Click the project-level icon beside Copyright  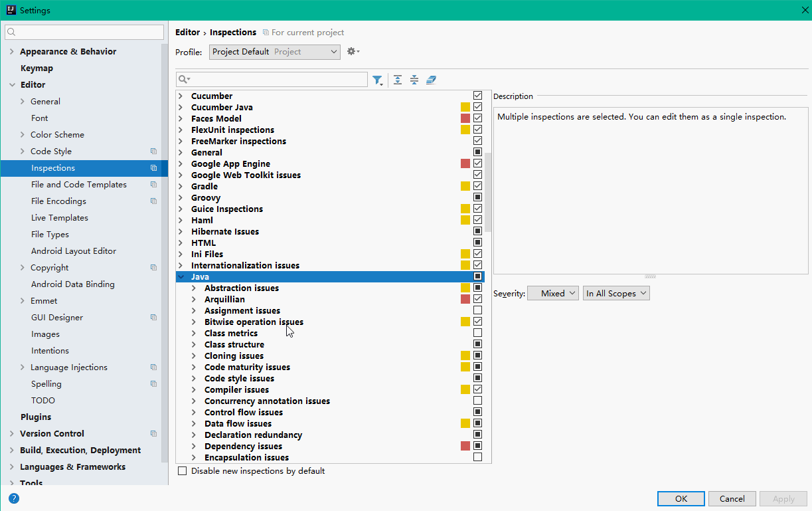153,268
